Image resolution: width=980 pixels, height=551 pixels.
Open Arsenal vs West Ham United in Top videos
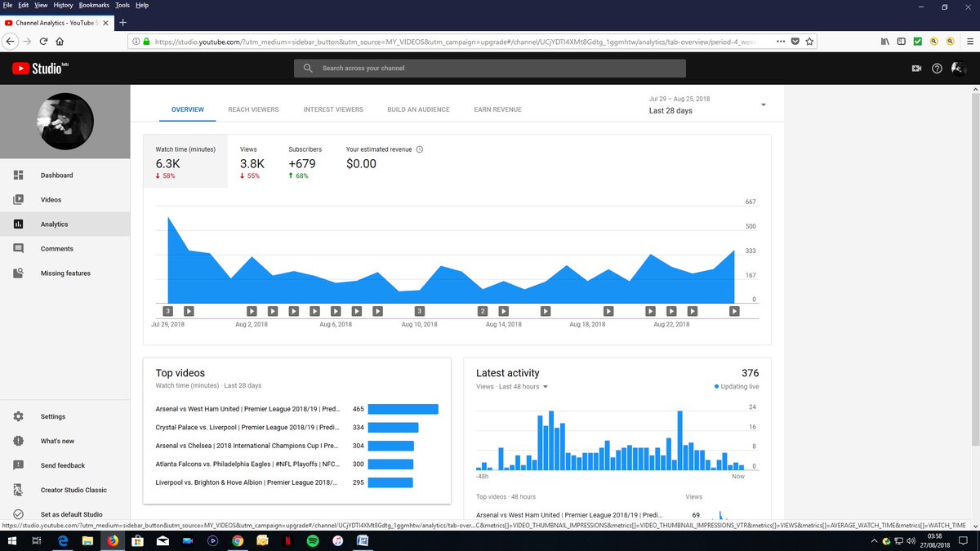tap(247, 409)
